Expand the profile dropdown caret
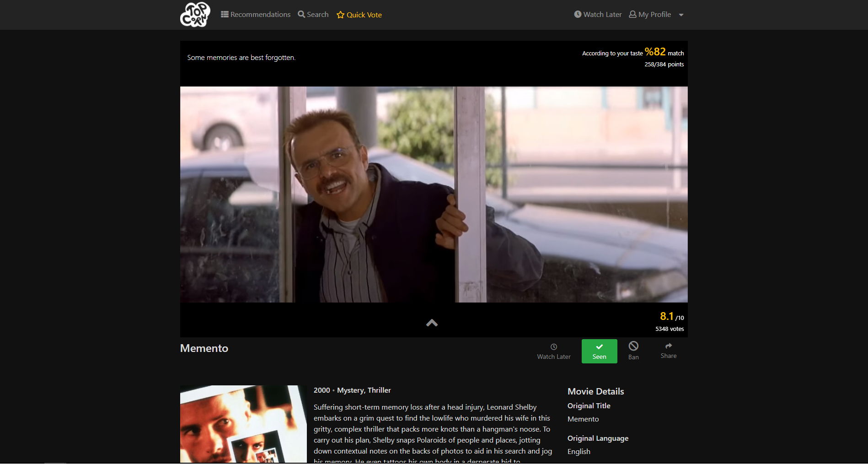The height and width of the screenshot is (465, 868). pyautogui.click(x=681, y=15)
